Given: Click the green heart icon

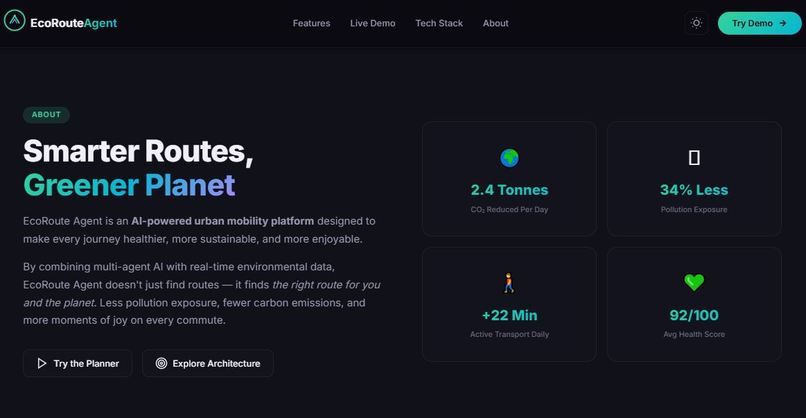Looking at the screenshot, I should point(694,282).
